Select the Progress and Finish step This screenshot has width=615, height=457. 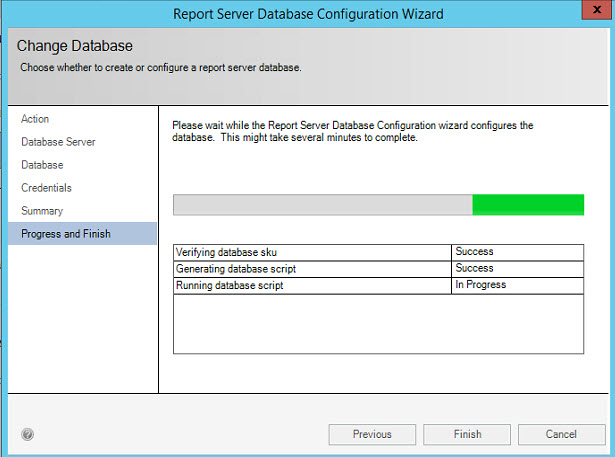[82, 234]
